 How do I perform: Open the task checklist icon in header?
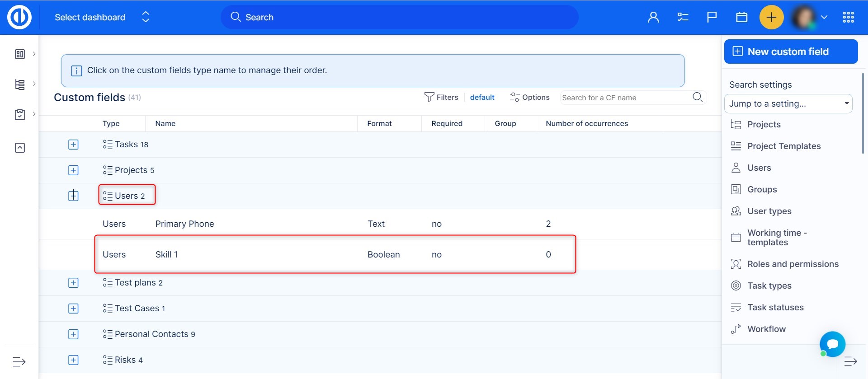pyautogui.click(x=683, y=18)
